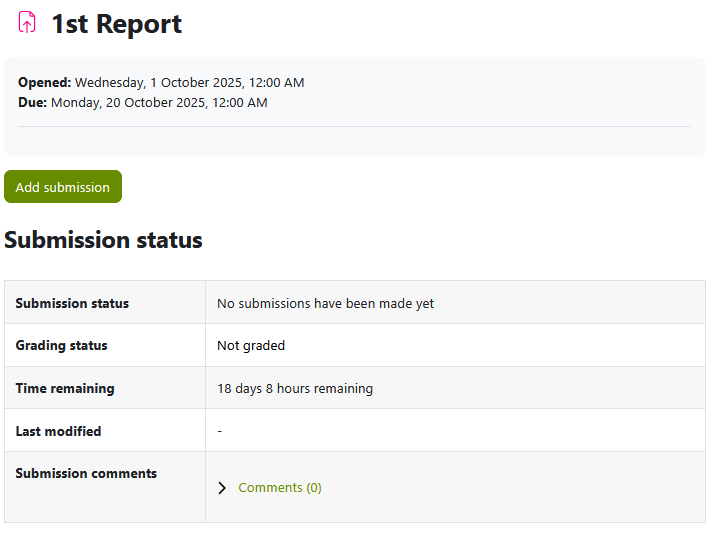Open the Comments (0) link

[279, 488]
